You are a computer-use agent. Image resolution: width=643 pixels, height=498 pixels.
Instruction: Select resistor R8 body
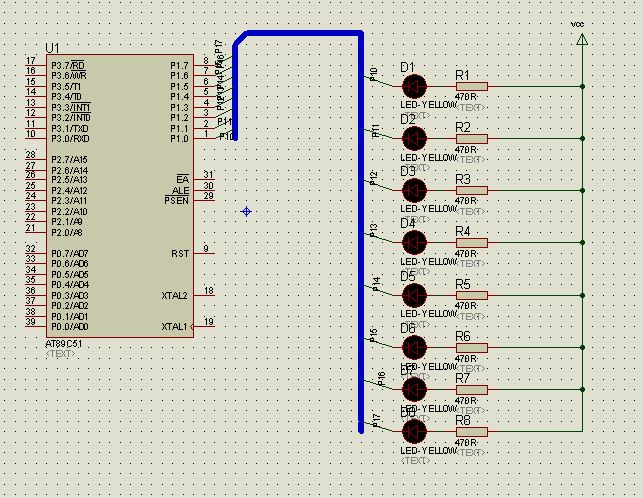point(472,432)
